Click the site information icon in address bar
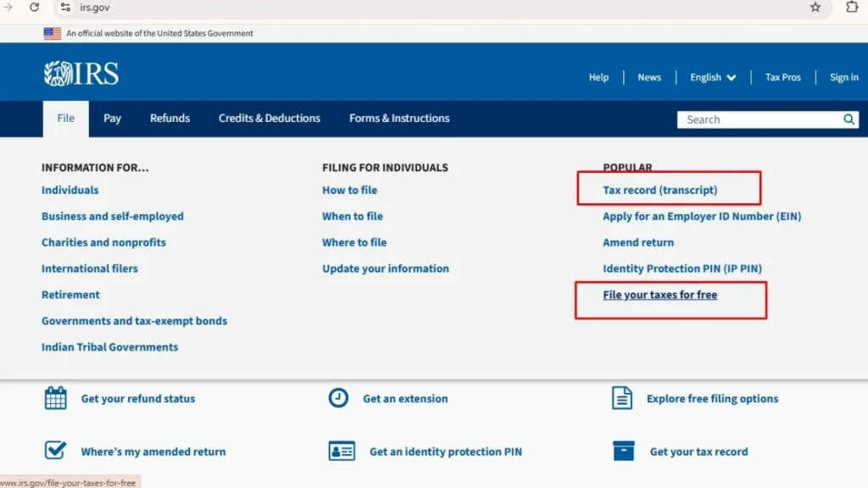Image resolution: width=868 pixels, height=488 pixels. (65, 7)
